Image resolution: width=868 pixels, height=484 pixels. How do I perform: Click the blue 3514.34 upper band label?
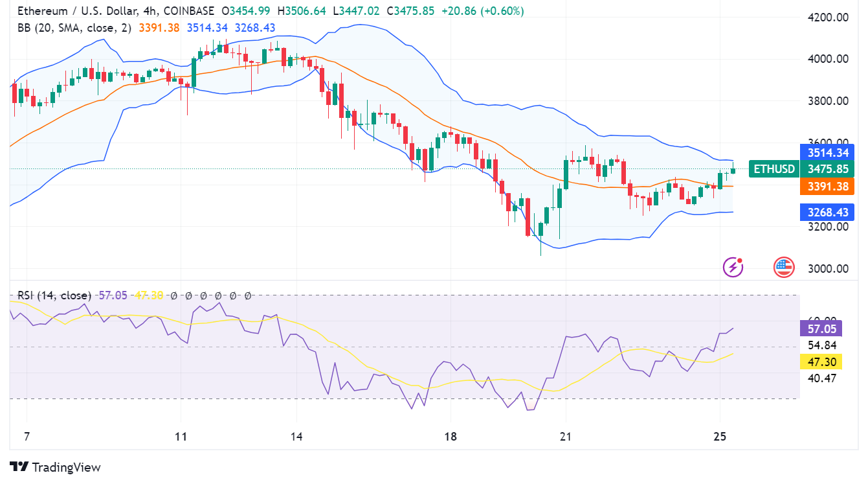pos(827,153)
